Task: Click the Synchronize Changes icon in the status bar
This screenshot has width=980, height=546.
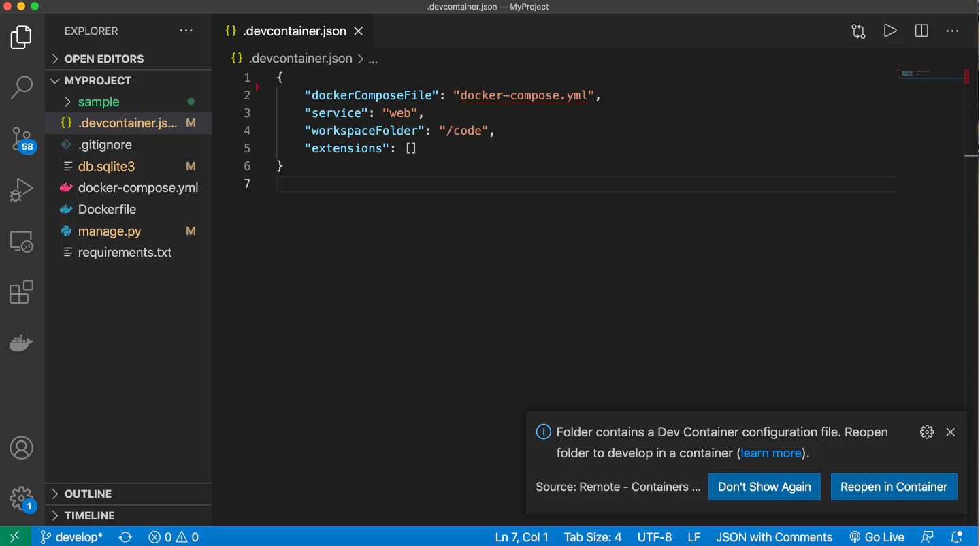Action: coord(125,537)
